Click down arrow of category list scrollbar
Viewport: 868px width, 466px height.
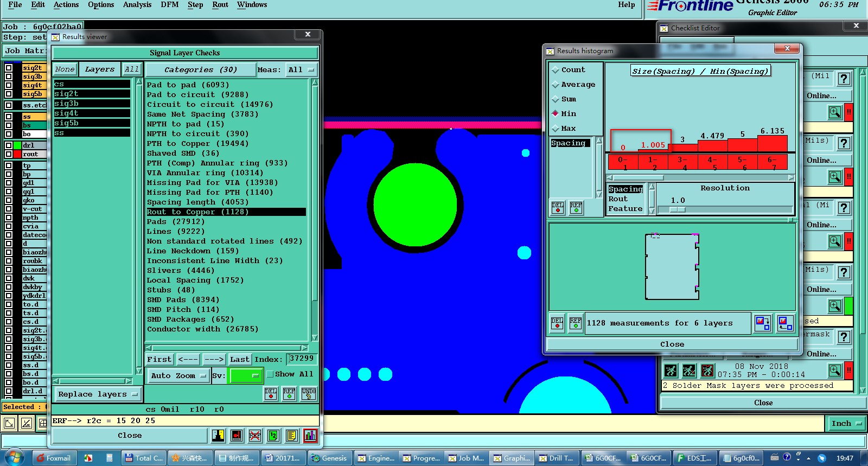point(314,337)
